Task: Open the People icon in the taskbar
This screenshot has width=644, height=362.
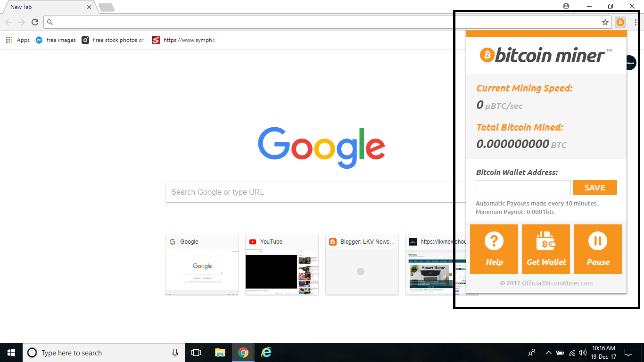Action: click(532, 353)
